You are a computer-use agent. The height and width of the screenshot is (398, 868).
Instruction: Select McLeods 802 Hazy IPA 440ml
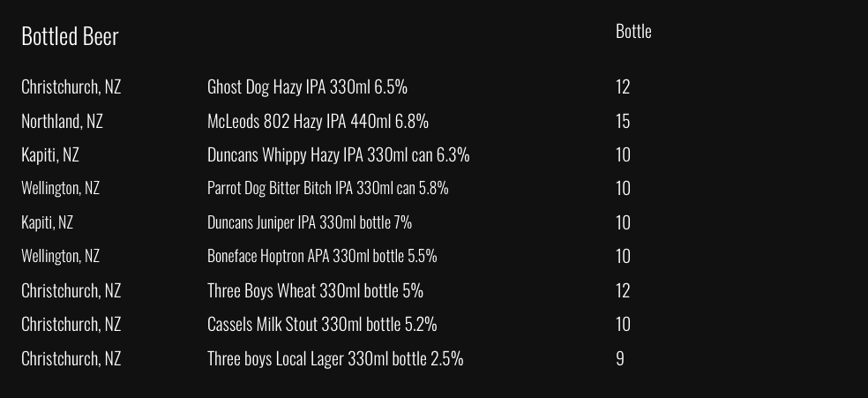(x=318, y=121)
